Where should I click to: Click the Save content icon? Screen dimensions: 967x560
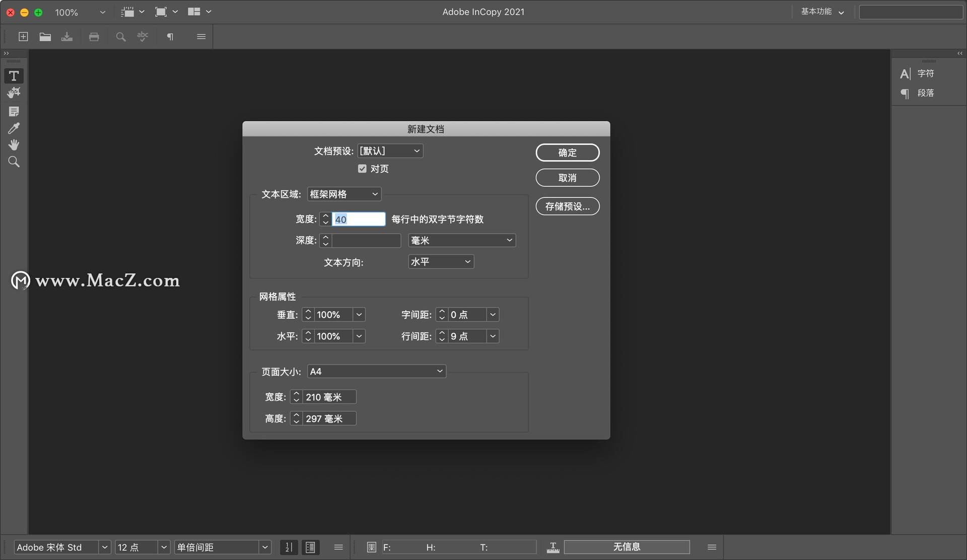(67, 37)
